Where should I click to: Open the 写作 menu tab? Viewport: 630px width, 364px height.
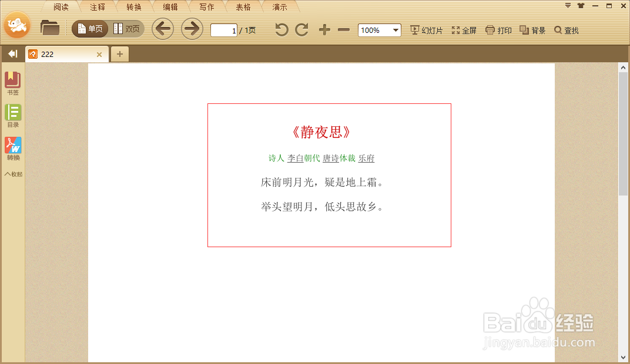pos(206,7)
